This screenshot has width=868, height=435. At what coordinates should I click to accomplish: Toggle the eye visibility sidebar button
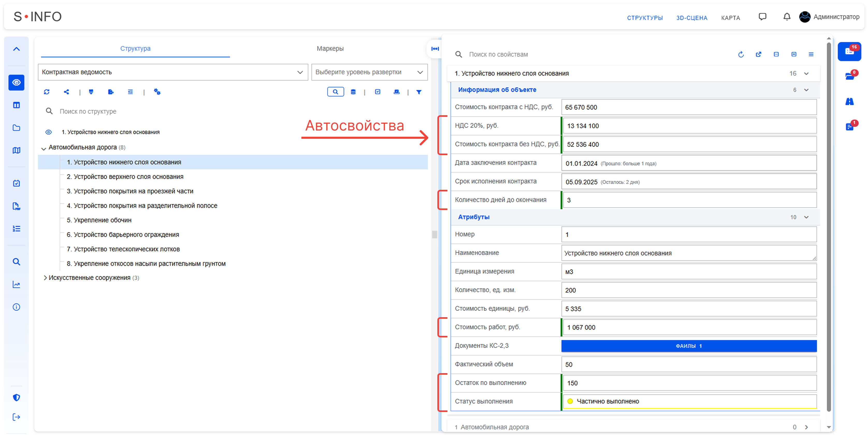16,83
